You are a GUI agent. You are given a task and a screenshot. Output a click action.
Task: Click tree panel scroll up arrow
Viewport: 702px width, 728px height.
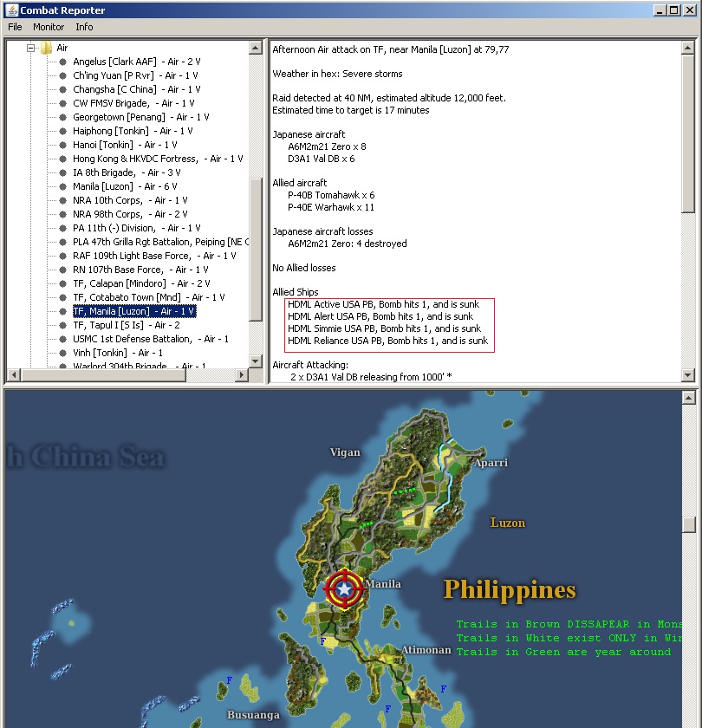(x=256, y=48)
